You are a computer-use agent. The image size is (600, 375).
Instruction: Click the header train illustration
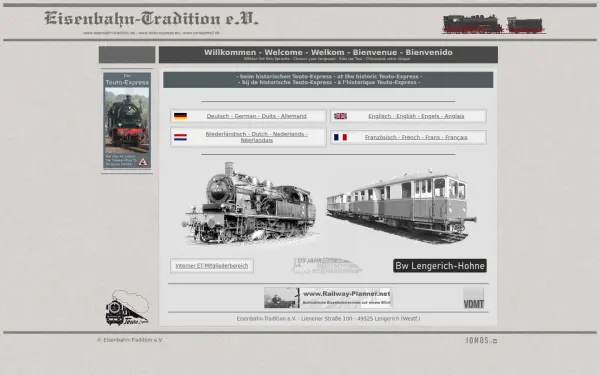pos(494,24)
